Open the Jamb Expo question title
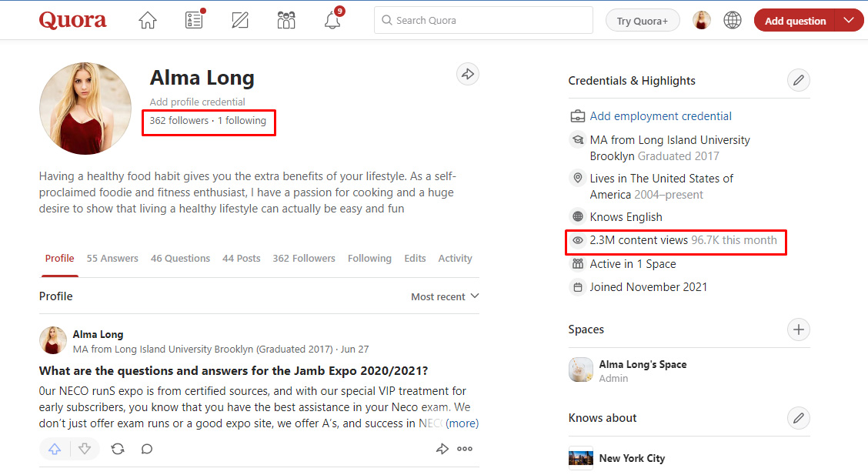 [233, 371]
